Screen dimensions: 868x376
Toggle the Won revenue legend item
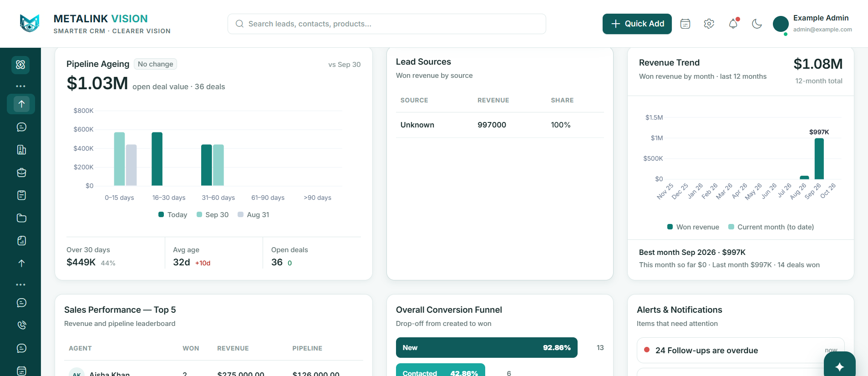click(693, 227)
